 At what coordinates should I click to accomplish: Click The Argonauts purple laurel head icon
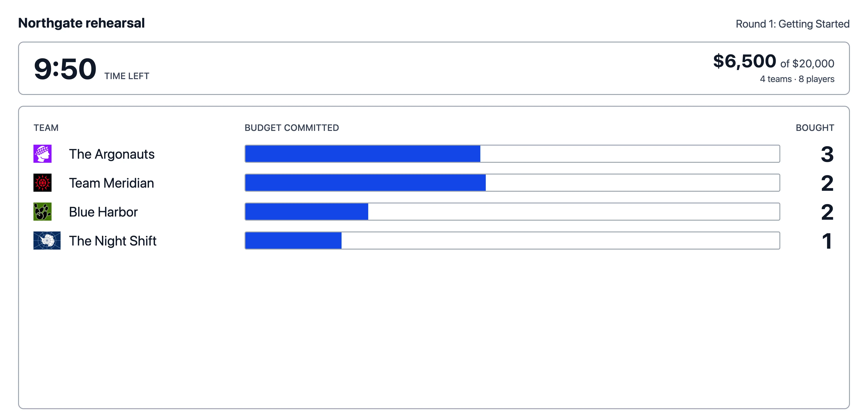(42, 154)
